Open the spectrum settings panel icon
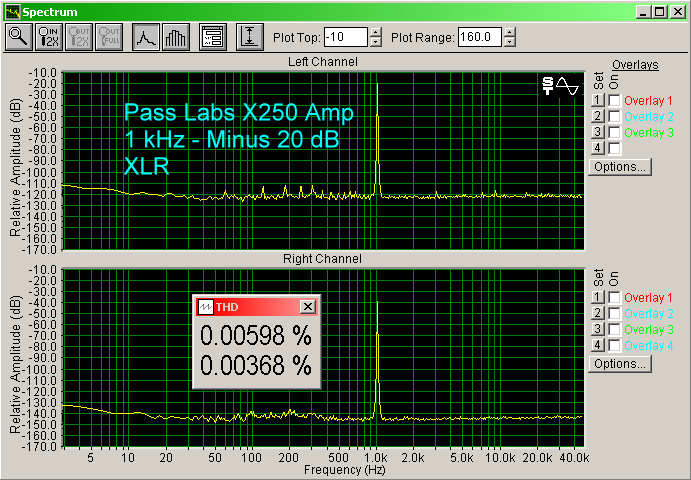 (x=211, y=37)
